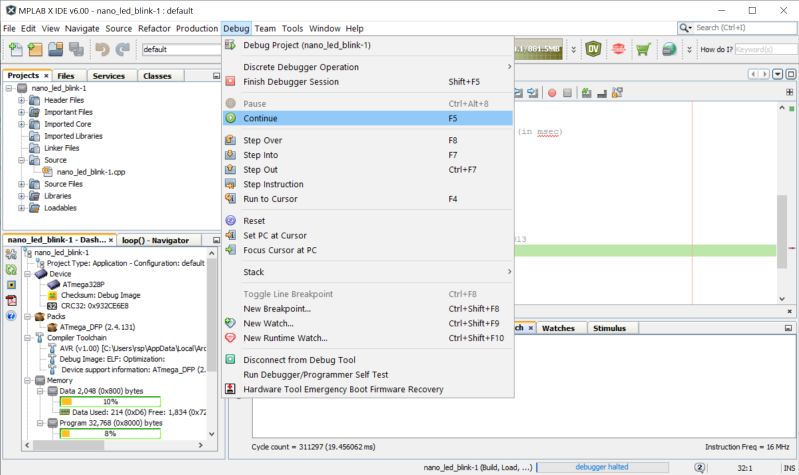799x475 pixels.
Task: Click the How do I? keyword field
Action: tap(765, 49)
